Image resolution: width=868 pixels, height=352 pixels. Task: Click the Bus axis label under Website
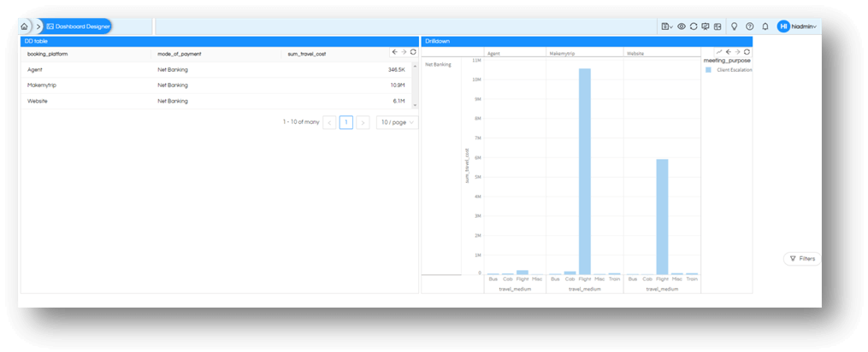coord(633,279)
